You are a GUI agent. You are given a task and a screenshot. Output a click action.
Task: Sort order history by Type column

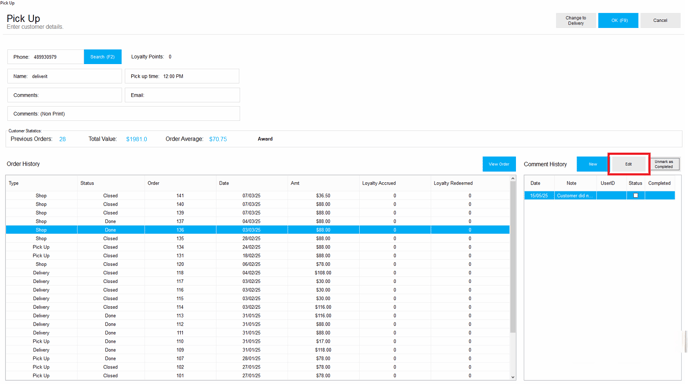point(42,183)
